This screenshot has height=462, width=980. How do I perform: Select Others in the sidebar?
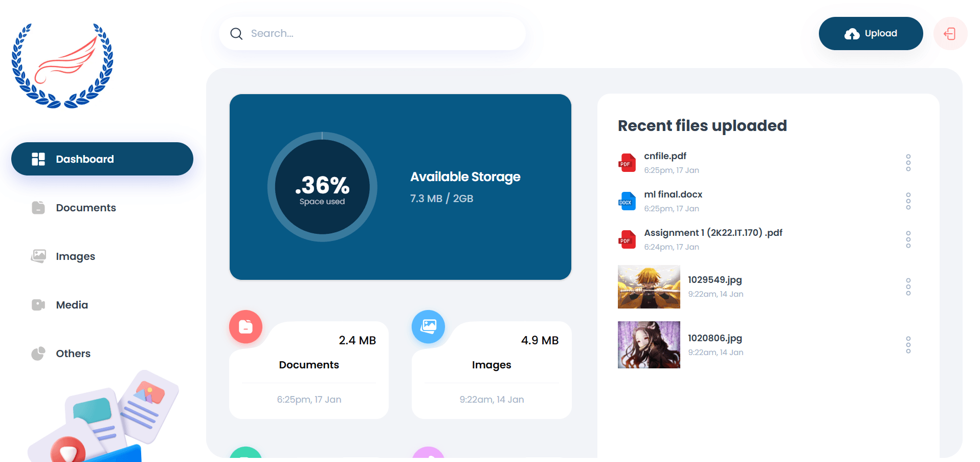(x=73, y=354)
